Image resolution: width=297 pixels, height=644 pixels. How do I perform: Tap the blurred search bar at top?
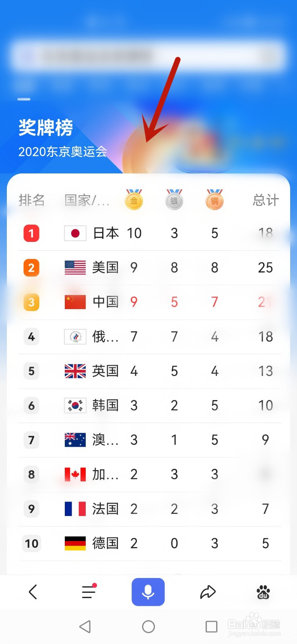(x=148, y=56)
